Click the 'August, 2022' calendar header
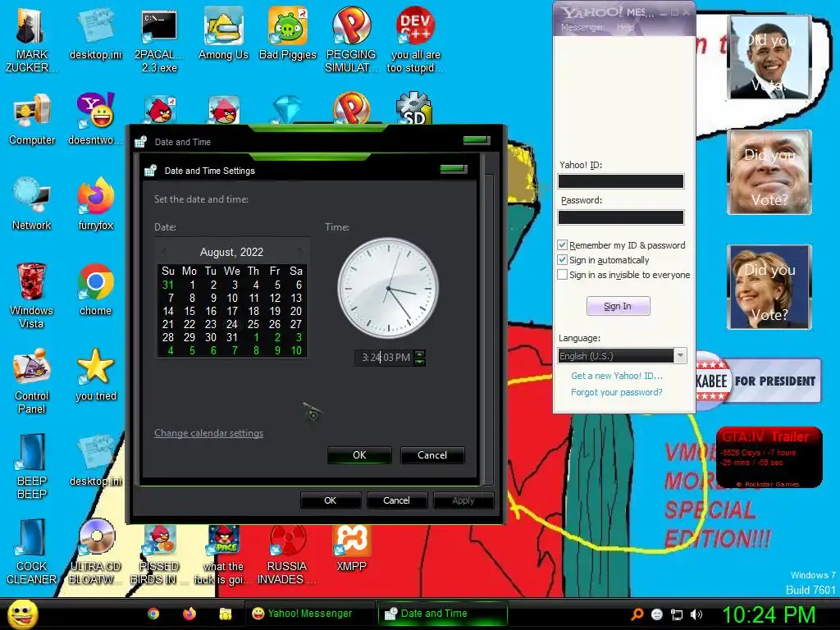The height and width of the screenshot is (630, 840). pos(231,252)
